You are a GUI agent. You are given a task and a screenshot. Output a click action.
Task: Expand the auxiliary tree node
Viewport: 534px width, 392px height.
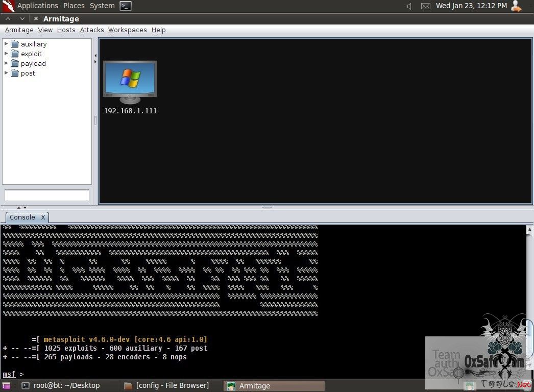pyautogui.click(x=6, y=44)
